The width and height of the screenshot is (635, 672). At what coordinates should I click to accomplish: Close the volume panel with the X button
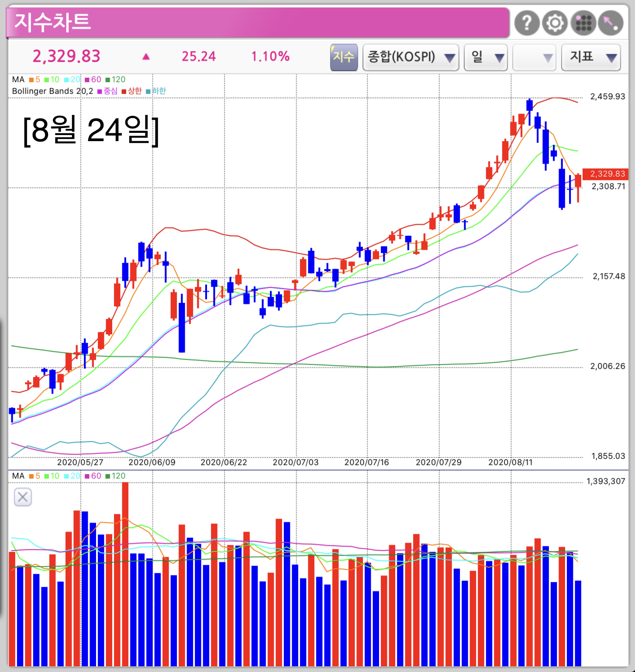(x=23, y=497)
